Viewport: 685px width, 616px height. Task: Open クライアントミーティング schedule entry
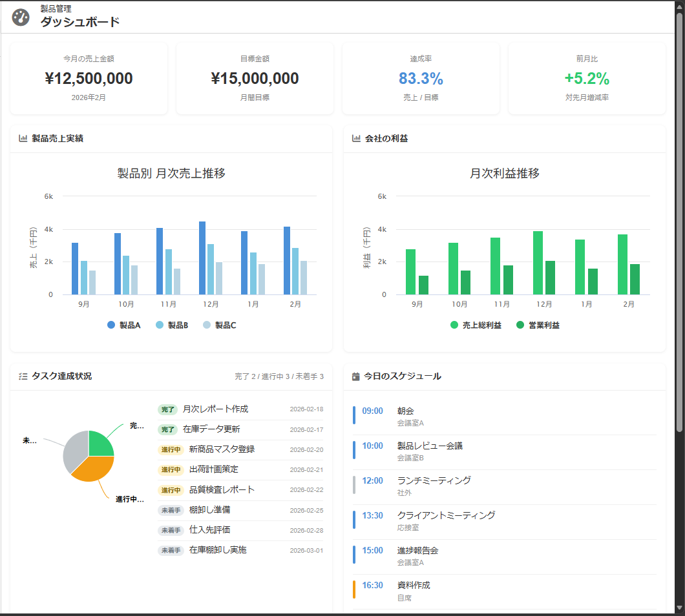pos(505,521)
